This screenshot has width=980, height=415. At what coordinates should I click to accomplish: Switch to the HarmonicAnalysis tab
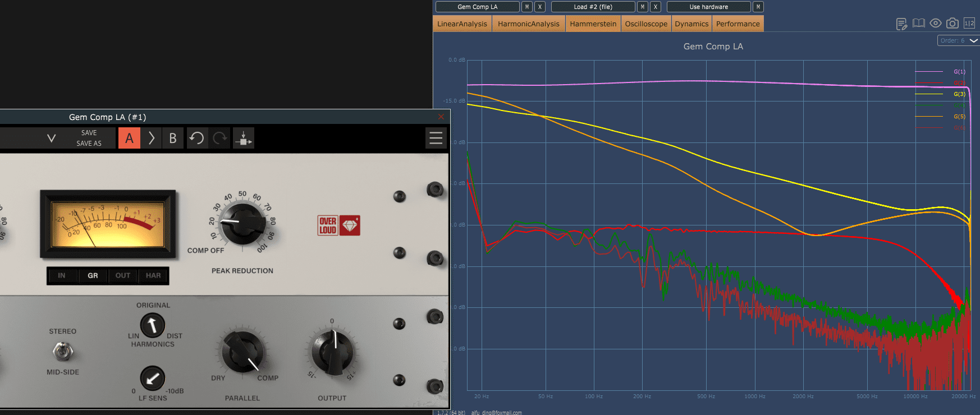click(529, 24)
